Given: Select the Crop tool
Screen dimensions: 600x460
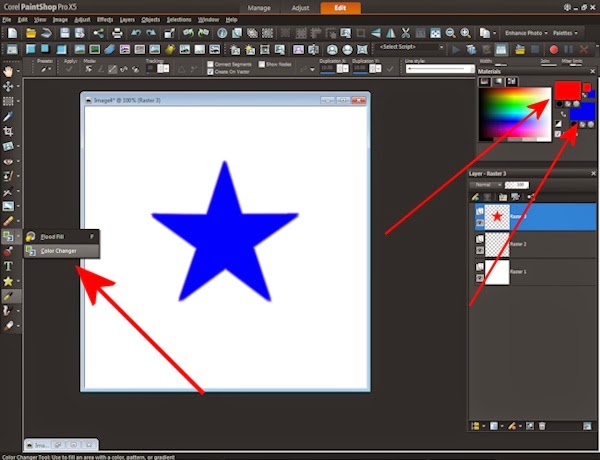Looking at the screenshot, I should tap(8, 131).
